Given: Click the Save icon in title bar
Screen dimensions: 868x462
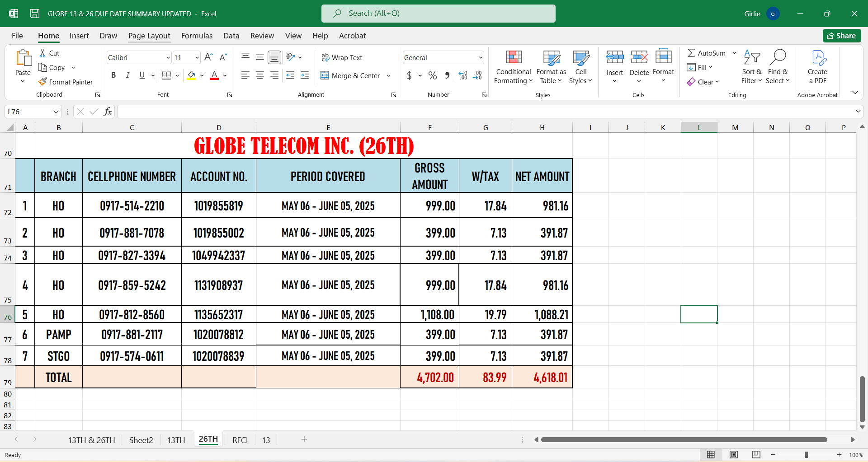Looking at the screenshot, I should (x=35, y=14).
